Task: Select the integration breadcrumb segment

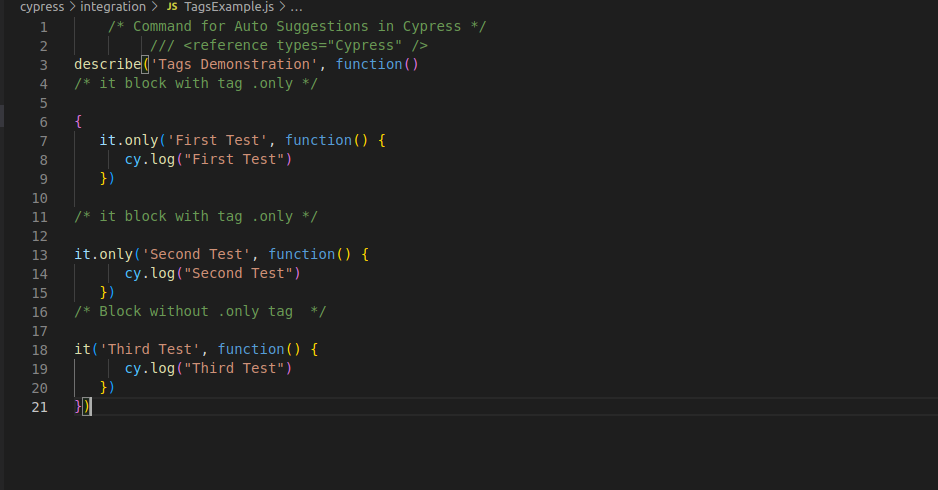Action: tap(113, 7)
